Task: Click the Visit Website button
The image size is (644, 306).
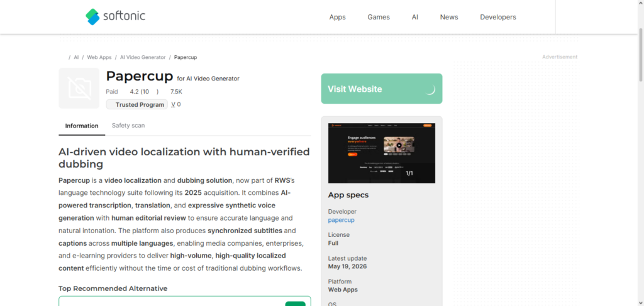Action: 382,89
